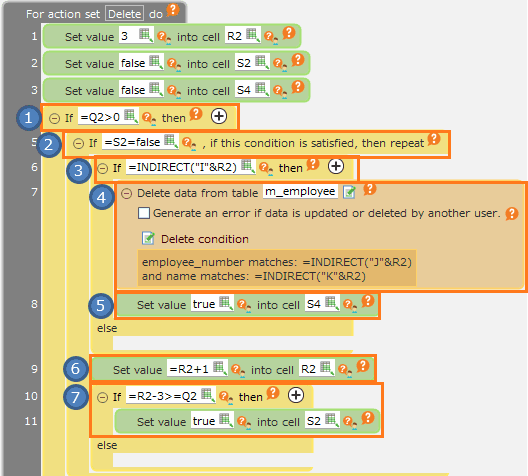Screen dimensions: 528x476
Task: Open cell picker next to =Q2>0 condition
Action: tap(131, 116)
